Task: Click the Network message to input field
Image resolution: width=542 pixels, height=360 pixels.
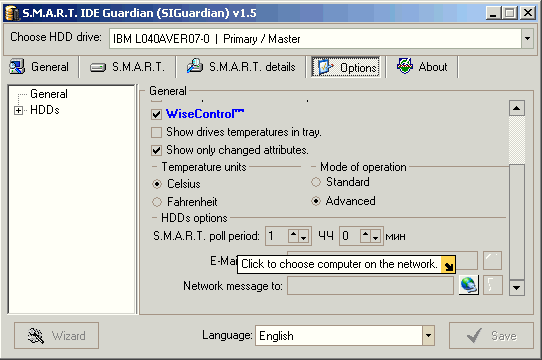Action: (370, 286)
